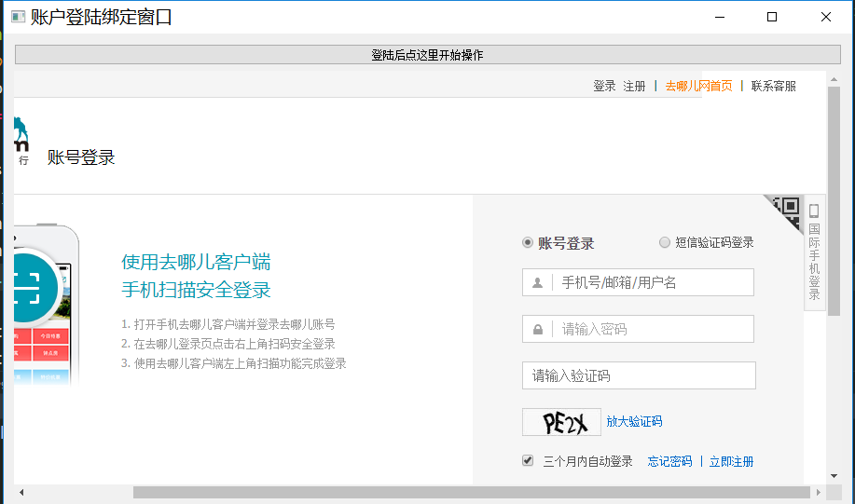Select 账号登录 radio button
Viewport: 855px width, 504px height.
[x=528, y=242]
